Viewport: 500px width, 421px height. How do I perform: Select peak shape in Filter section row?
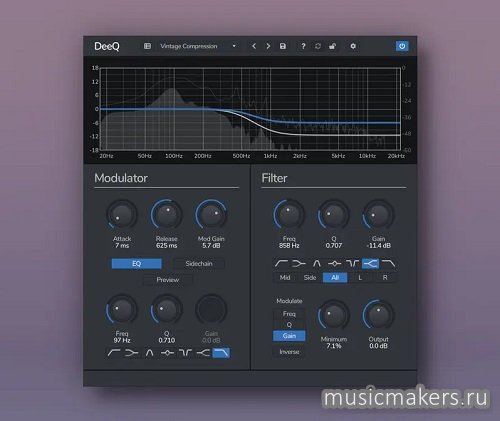click(x=335, y=264)
